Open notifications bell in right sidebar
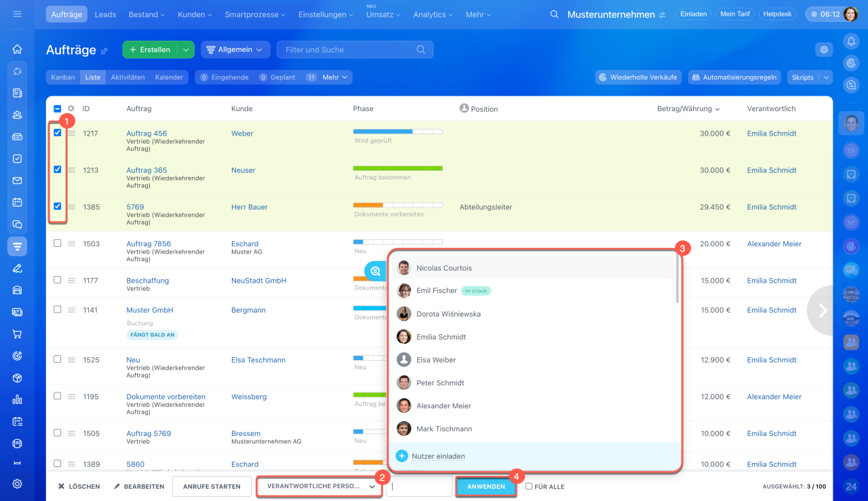 851,41
